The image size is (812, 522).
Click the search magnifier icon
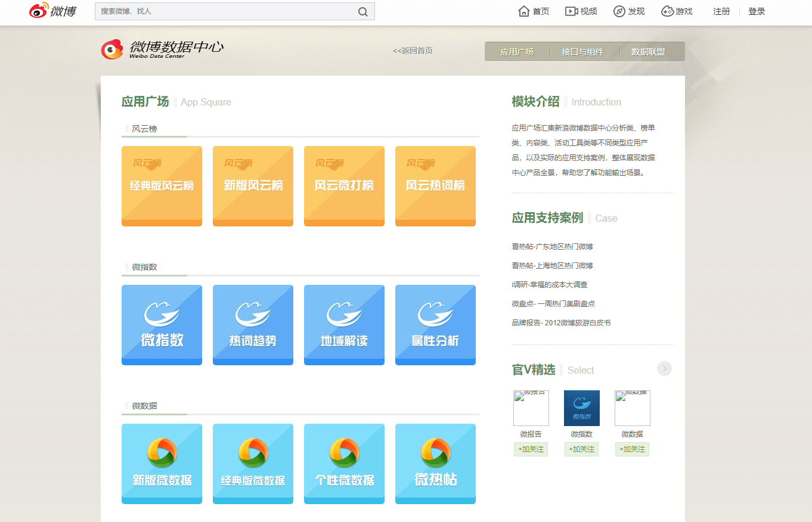pos(362,12)
